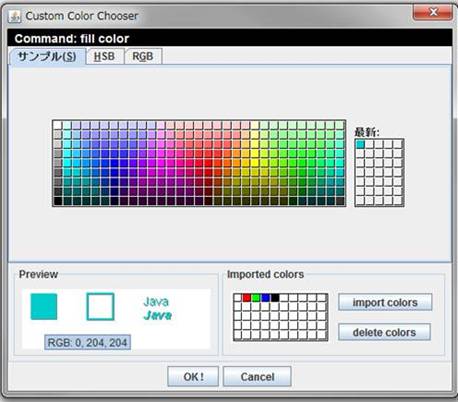Screen dimensions: 458x402
Task: Switch to the HSB tab
Action: click(x=105, y=56)
